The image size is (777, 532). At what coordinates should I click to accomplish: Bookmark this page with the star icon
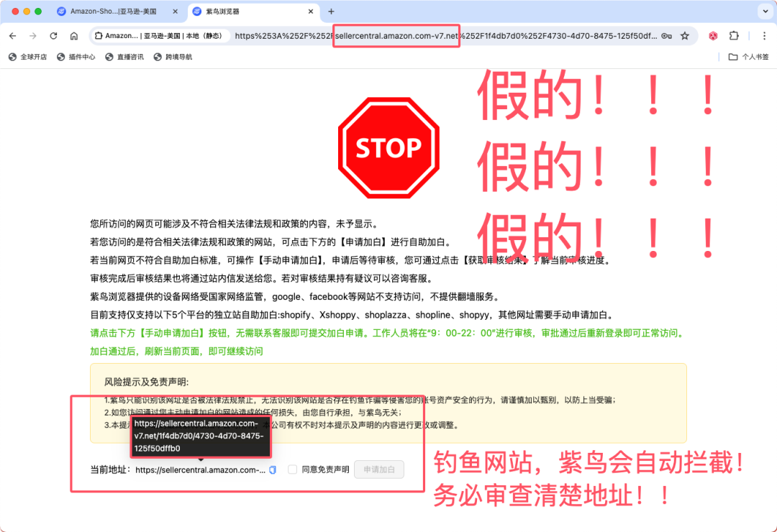(685, 36)
